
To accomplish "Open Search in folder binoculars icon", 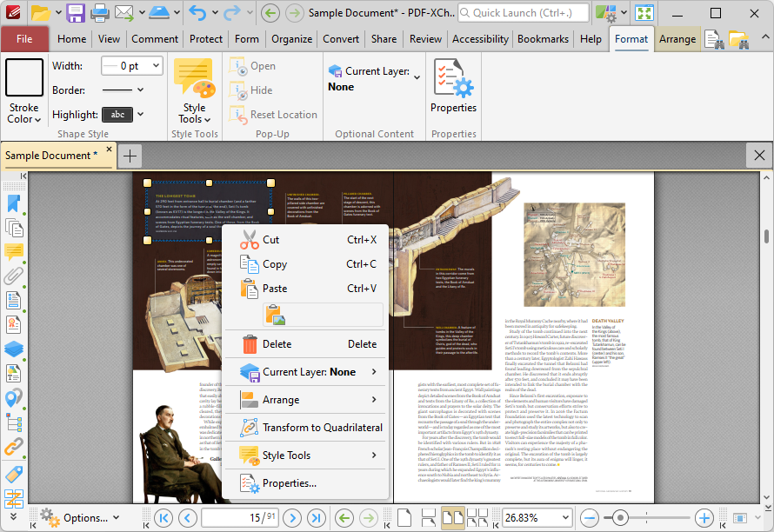I will (x=738, y=39).
